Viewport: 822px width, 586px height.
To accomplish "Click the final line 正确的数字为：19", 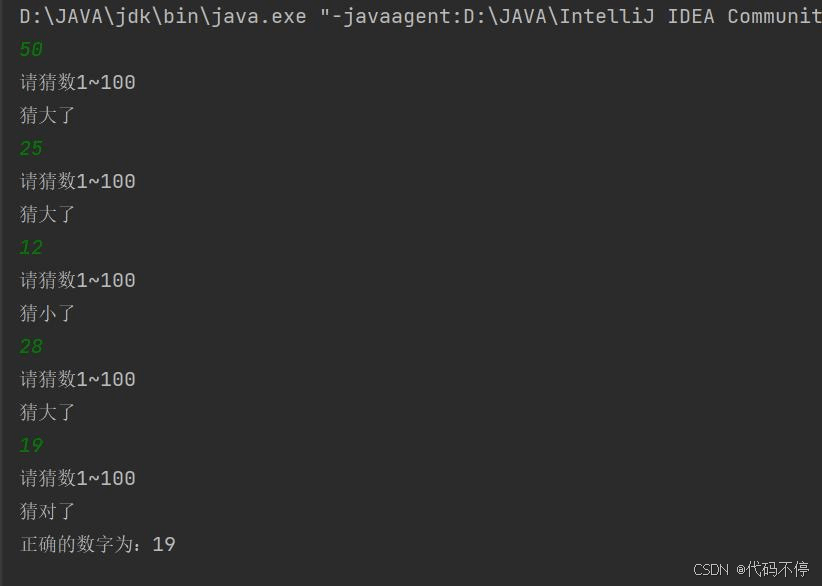I will coord(98,545).
